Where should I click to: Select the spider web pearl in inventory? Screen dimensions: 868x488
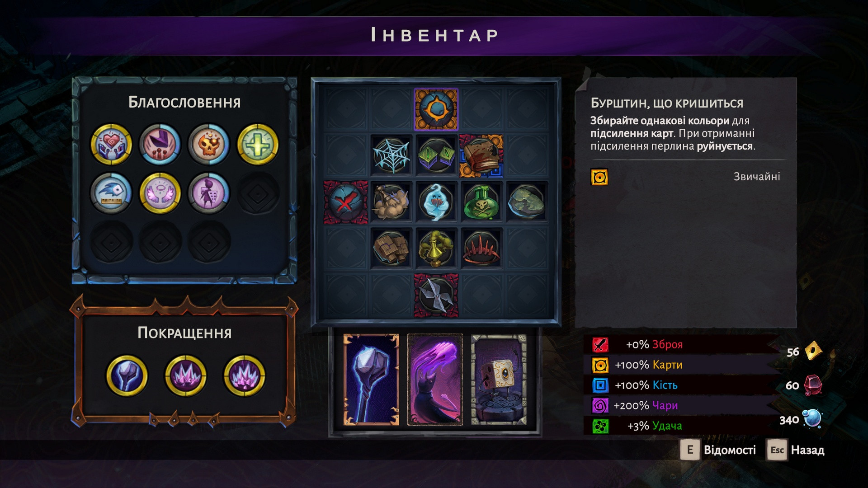click(x=391, y=156)
